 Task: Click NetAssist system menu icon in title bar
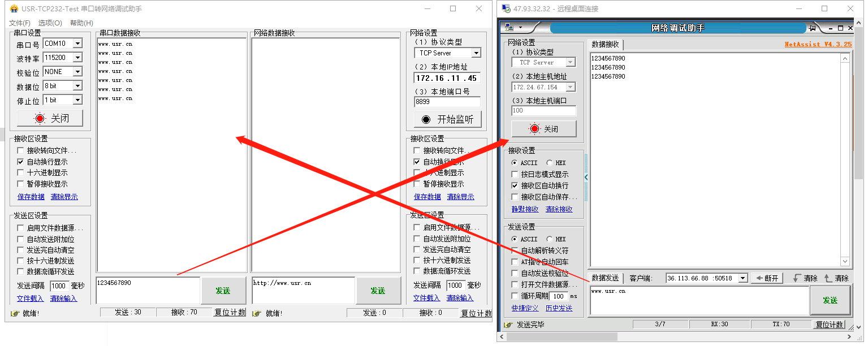[509, 27]
